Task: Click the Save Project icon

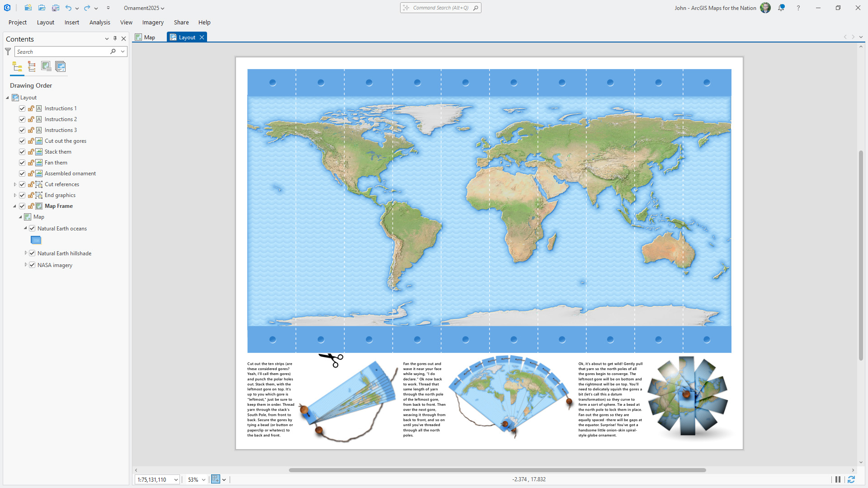Action: [x=56, y=8]
